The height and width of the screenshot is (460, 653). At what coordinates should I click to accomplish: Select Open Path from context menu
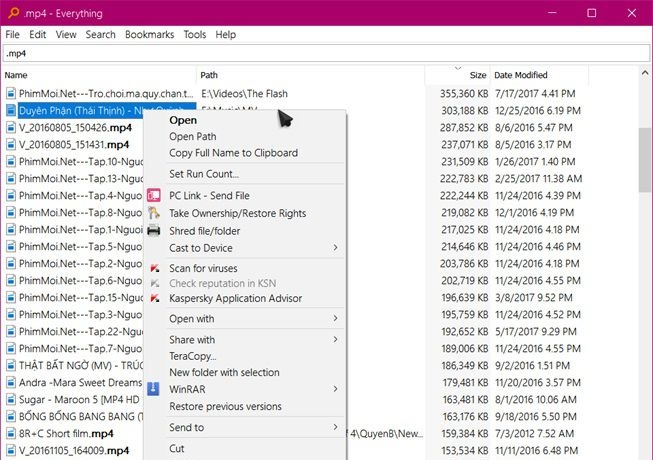click(192, 137)
